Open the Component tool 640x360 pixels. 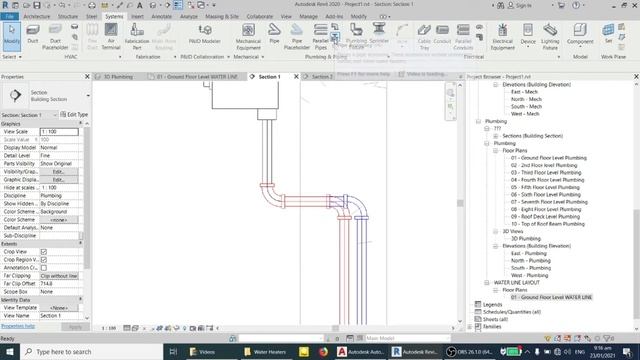[580, 34]
